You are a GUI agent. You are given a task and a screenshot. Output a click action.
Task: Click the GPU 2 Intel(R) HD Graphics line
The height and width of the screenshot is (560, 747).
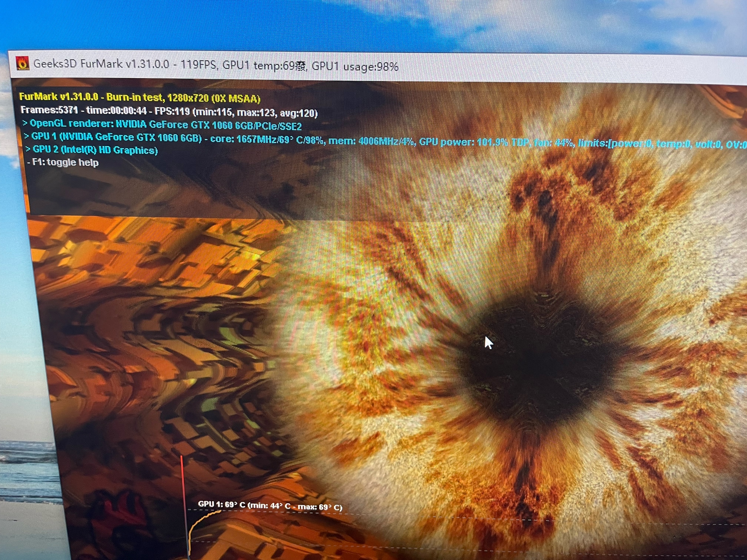(92, 150)
